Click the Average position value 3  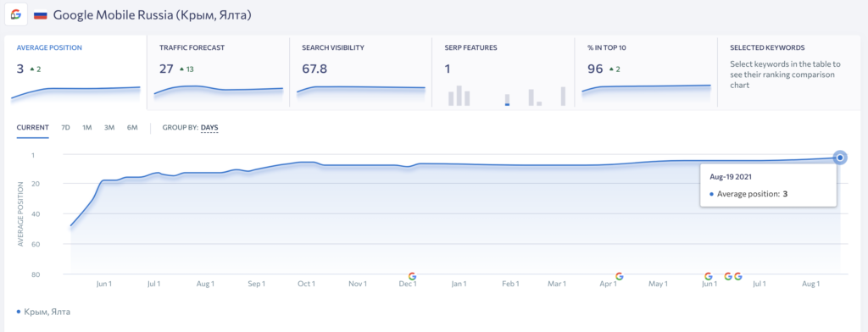tap(20, 69)
